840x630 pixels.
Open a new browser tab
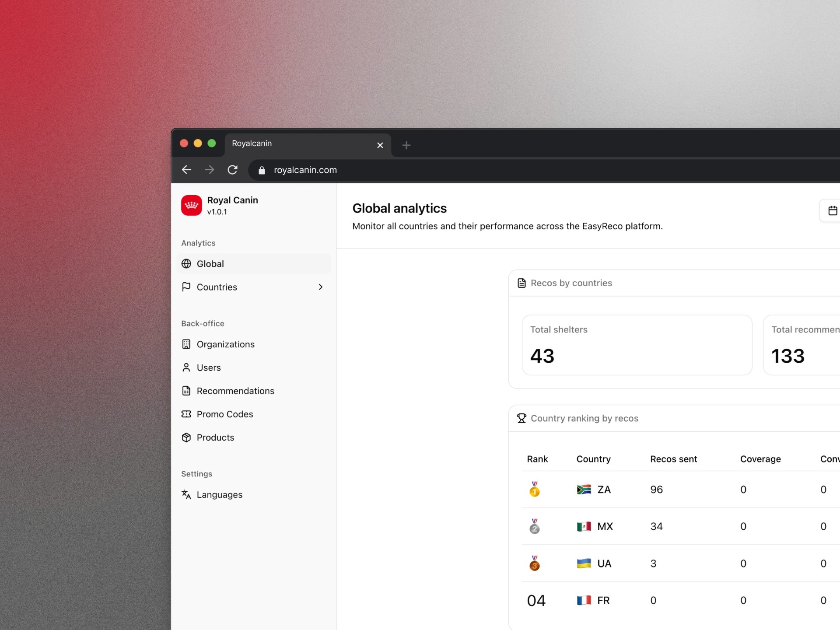click(406, 145)
